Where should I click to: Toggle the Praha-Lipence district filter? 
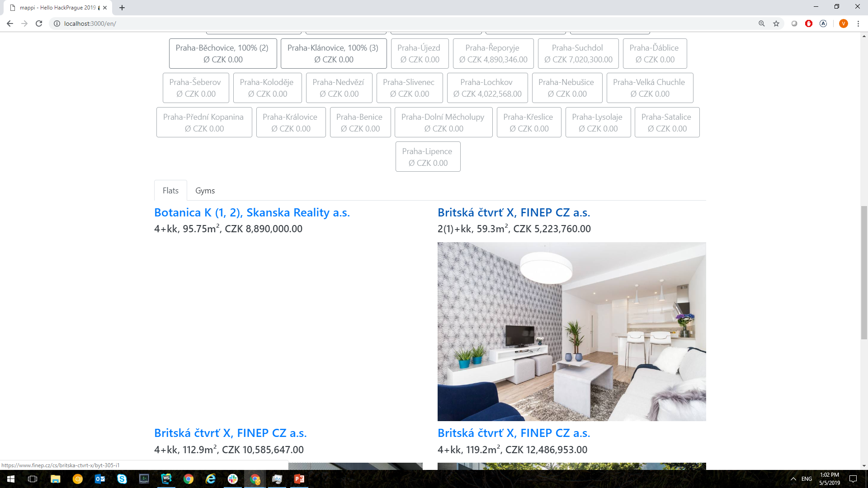(x=428, y=157)
